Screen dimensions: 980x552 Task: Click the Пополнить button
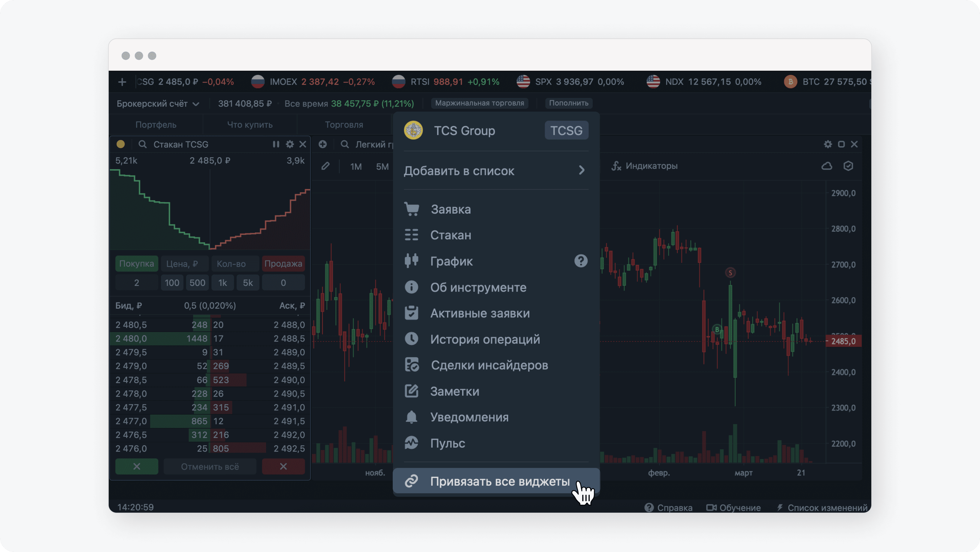[569, 103]
